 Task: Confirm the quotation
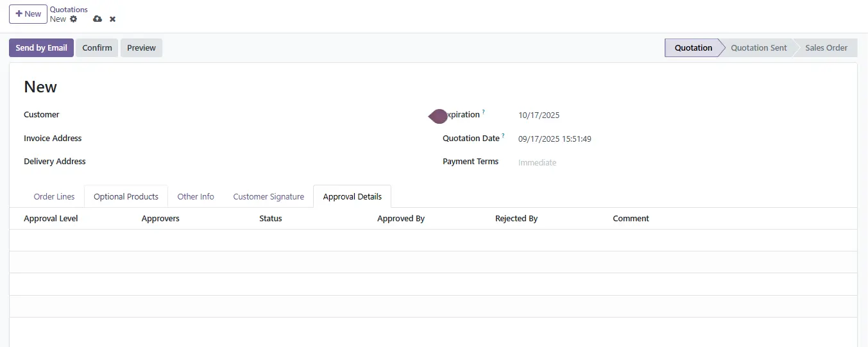point(97,48)
